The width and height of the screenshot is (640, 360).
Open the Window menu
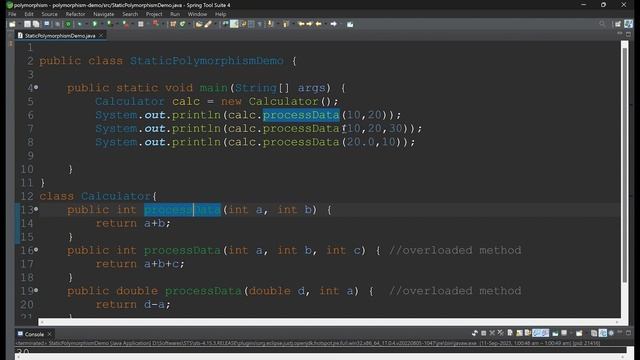tap(197, 14)
